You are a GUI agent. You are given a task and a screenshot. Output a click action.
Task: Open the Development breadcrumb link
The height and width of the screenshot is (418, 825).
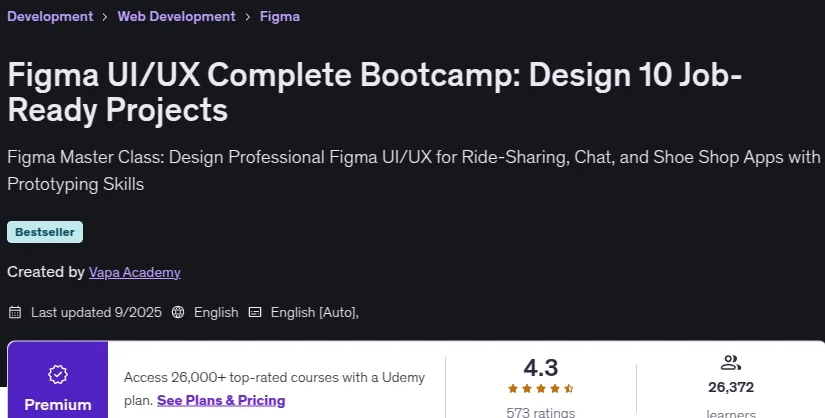coord(50,16)
